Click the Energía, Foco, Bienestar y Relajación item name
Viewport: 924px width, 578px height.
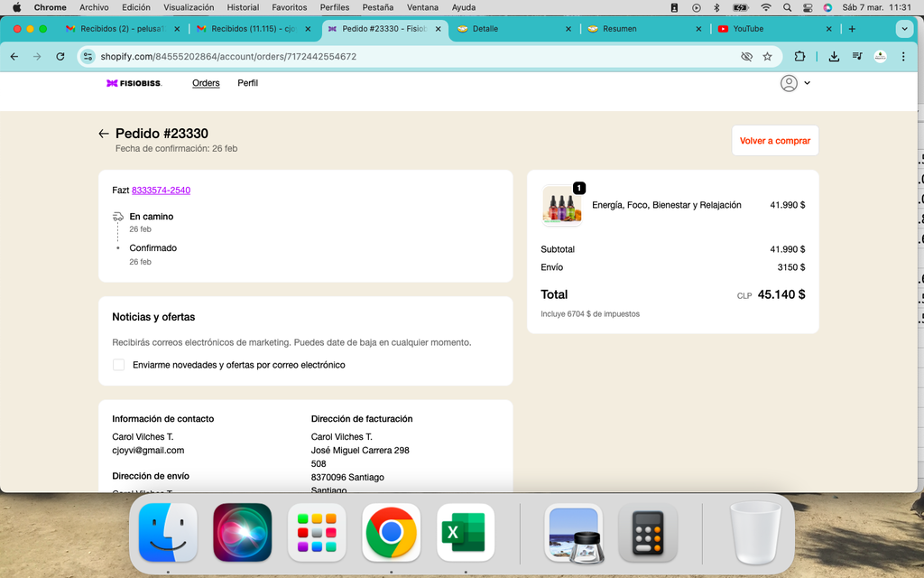point(667,205)
